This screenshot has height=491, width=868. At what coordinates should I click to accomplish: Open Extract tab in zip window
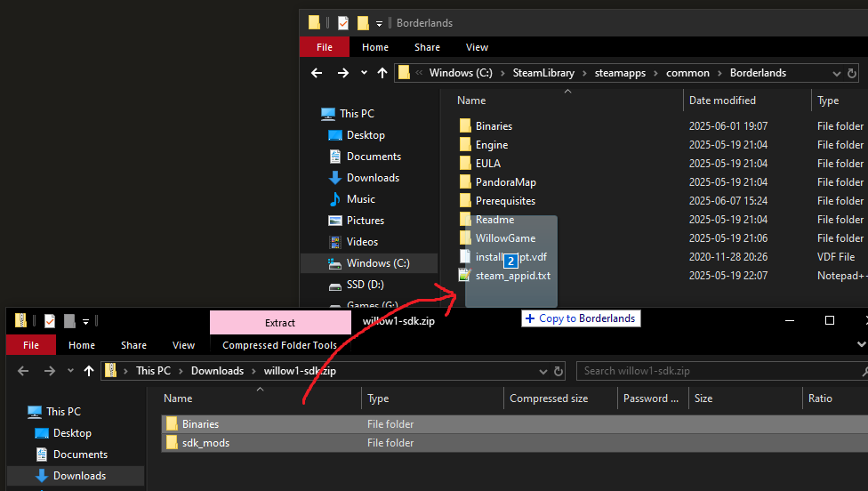tap(280, 323)
